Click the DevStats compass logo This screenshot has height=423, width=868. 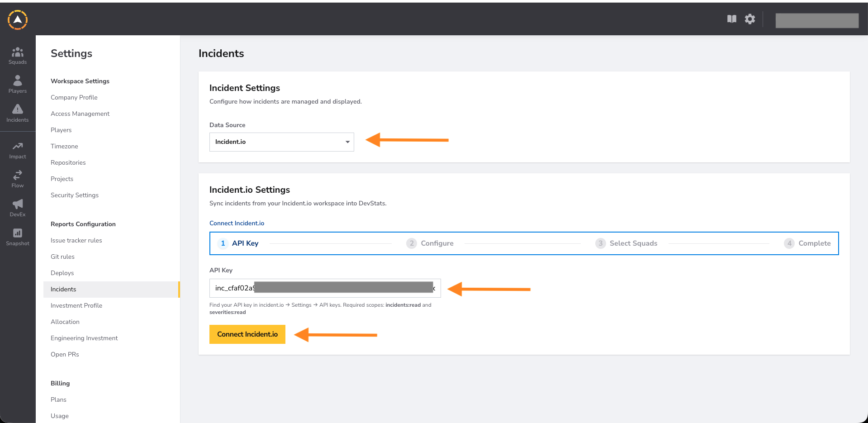[x=18, y=20]
